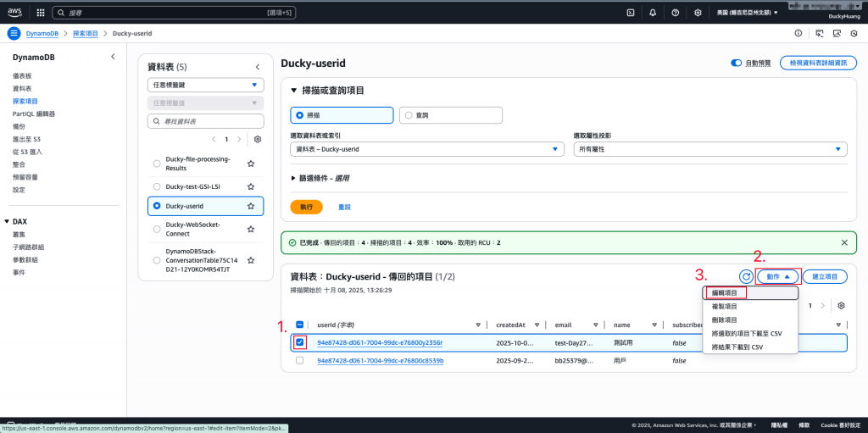This screenshot has width=868, height=433.
Task: Close the 動作 dropdown button
Action: pos(777,276)
